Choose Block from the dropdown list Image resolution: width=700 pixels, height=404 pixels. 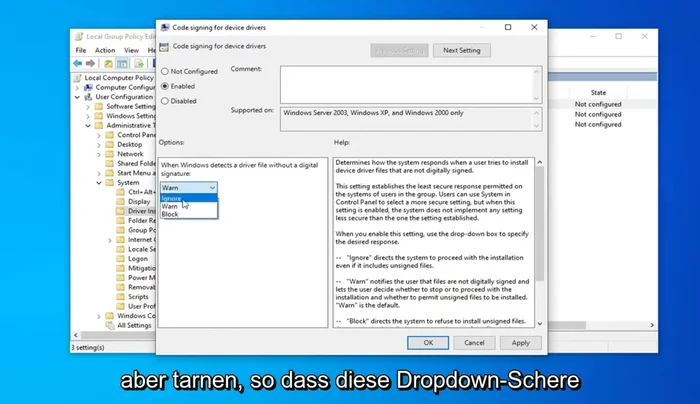(189, 214)
